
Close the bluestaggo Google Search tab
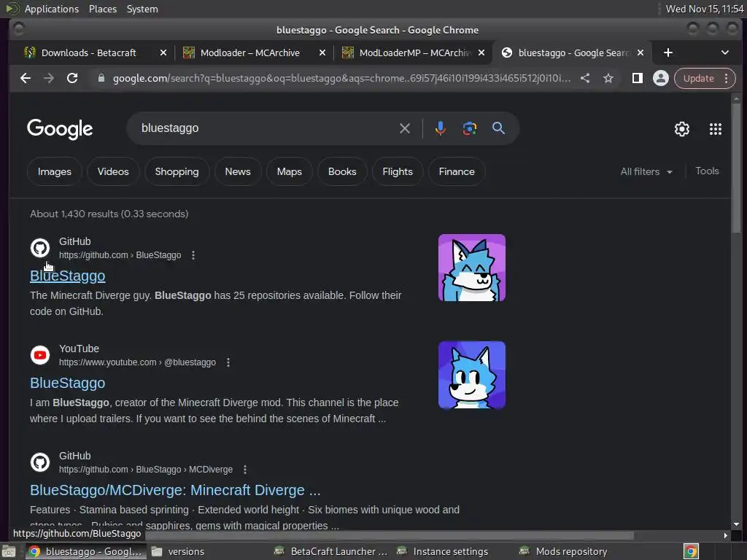640,52
